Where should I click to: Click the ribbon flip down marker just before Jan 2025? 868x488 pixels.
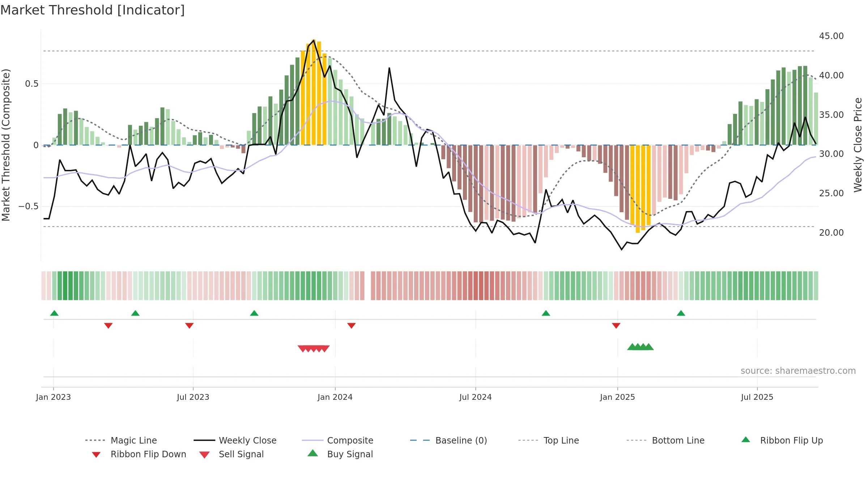point(616,326)
